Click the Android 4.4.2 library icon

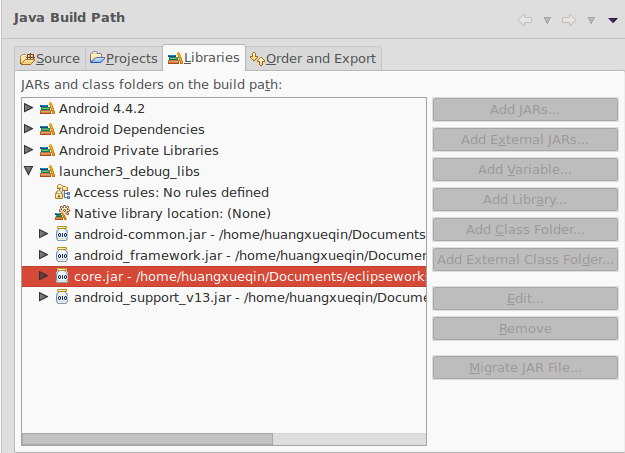[x=47, y=108]
